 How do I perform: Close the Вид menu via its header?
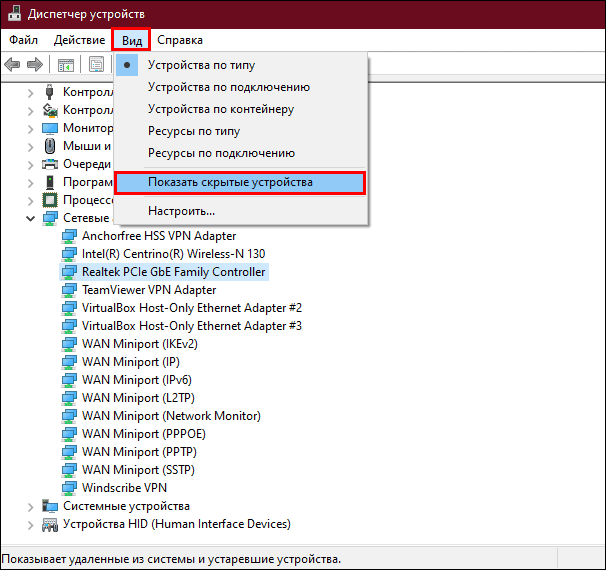131,40
